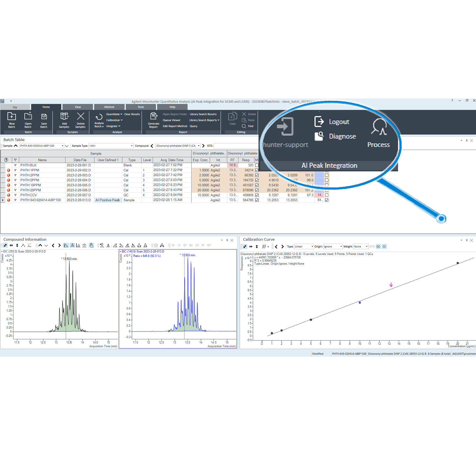Toggle the MI checkbox for response 409909
Image resolution: width=476 pixels, height=476 pixels.
pyautogui.click(x=257, y=195)
